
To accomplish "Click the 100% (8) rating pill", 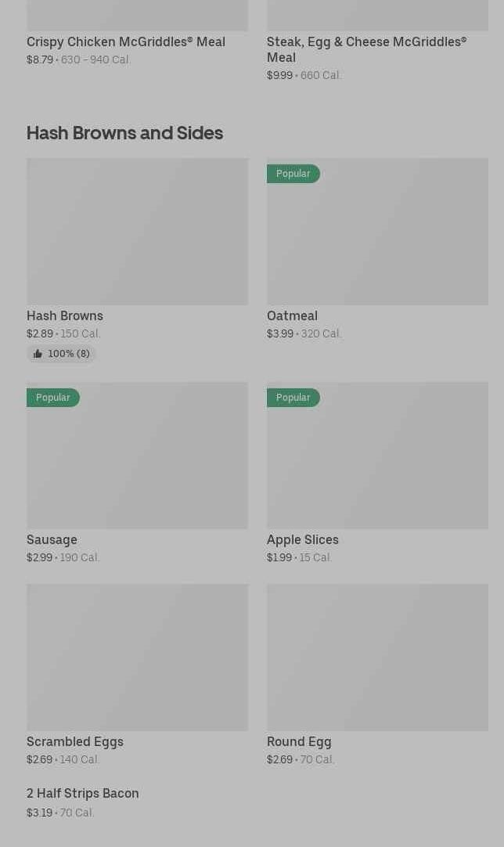I will pyautogui.click(x=62, y=354).
